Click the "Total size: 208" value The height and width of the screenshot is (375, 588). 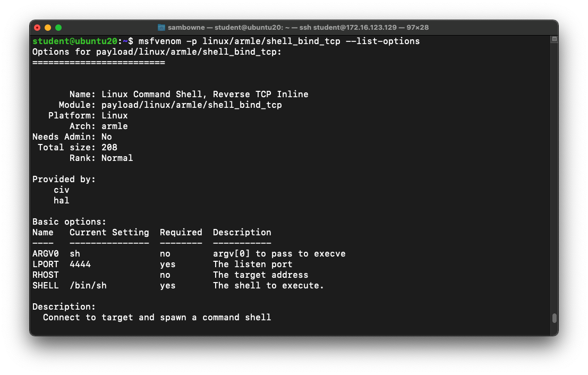click(109, 148)
